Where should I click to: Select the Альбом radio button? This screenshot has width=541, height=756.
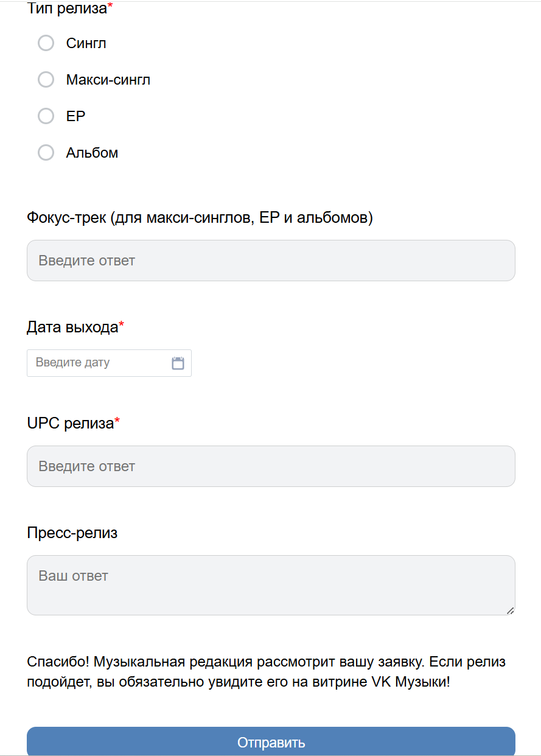(46, 153)
